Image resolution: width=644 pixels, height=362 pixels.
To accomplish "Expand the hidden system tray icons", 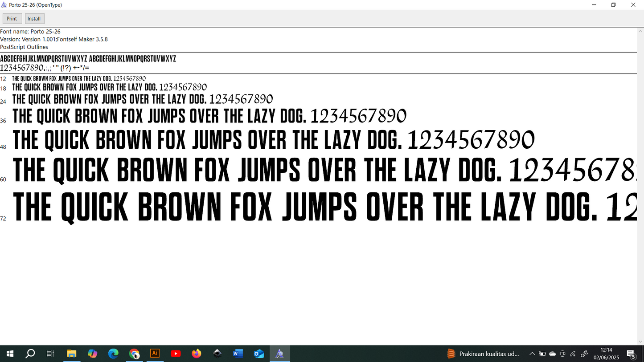I will (532, 354).
